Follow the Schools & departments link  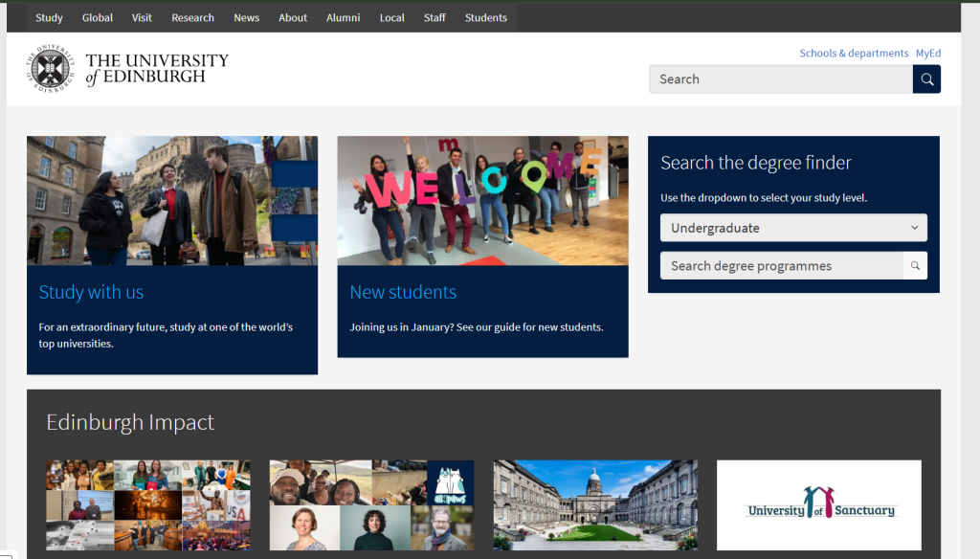[x=854, y=54]
